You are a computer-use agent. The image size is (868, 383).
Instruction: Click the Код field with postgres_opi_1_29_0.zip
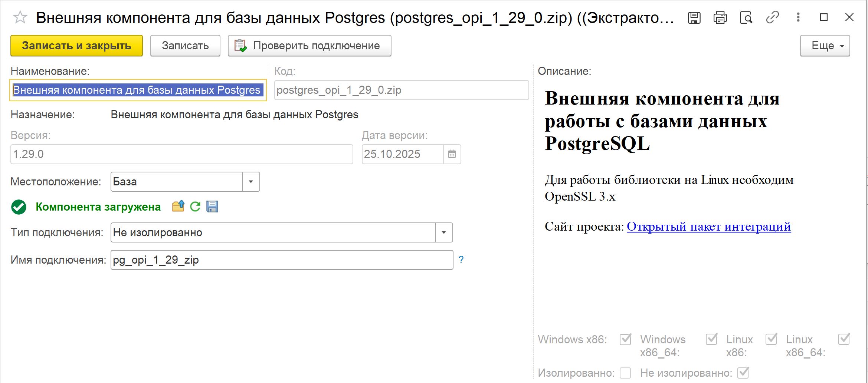point(402,90)
